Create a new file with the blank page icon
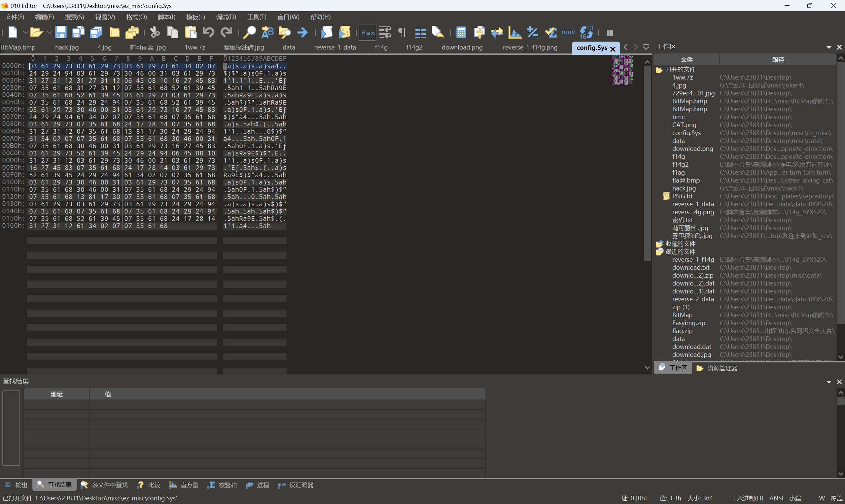 pyautogui.click(x=13, y=32)
